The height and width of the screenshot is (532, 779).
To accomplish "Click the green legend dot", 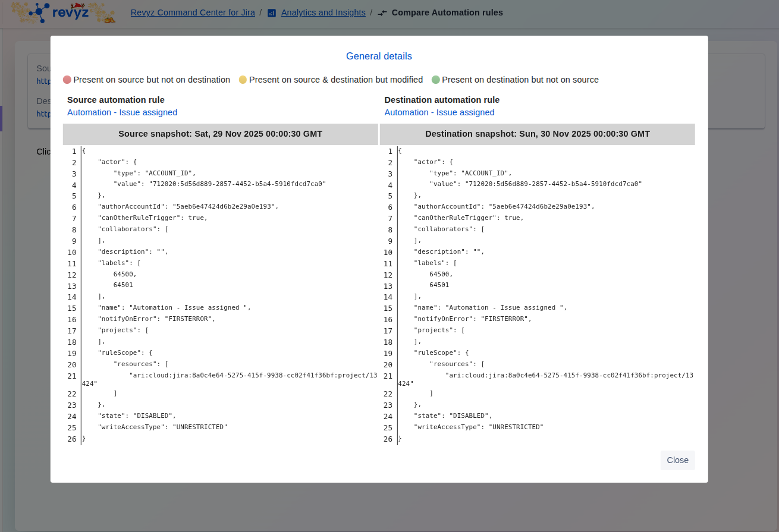I will 436,80.
